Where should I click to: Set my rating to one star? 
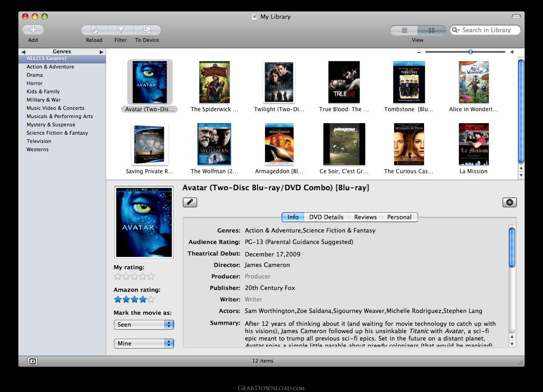point(118,276)
